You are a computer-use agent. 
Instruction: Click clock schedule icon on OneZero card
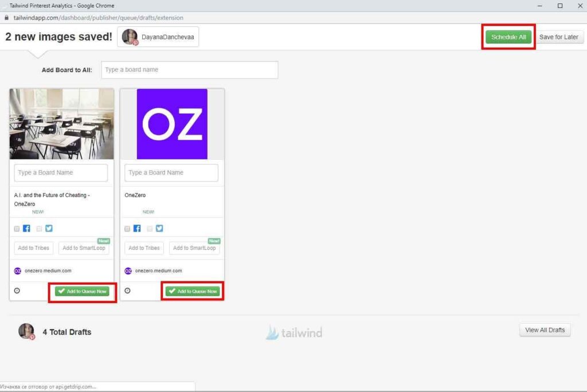point(127,291)
